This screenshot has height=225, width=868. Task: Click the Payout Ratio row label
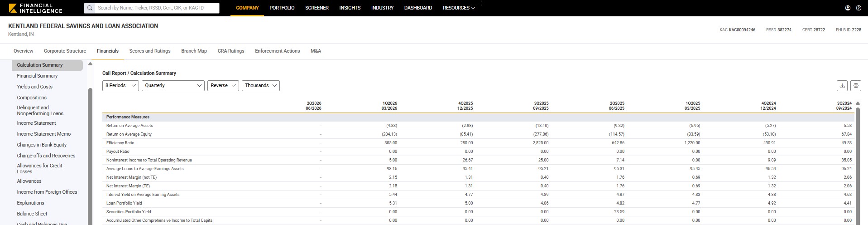click(x=118, y=152)
